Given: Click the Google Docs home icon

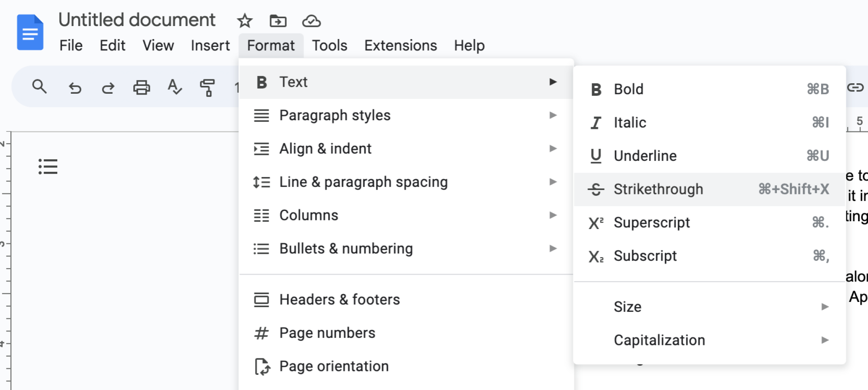Looking at the screenshot, I should point(30,33).
